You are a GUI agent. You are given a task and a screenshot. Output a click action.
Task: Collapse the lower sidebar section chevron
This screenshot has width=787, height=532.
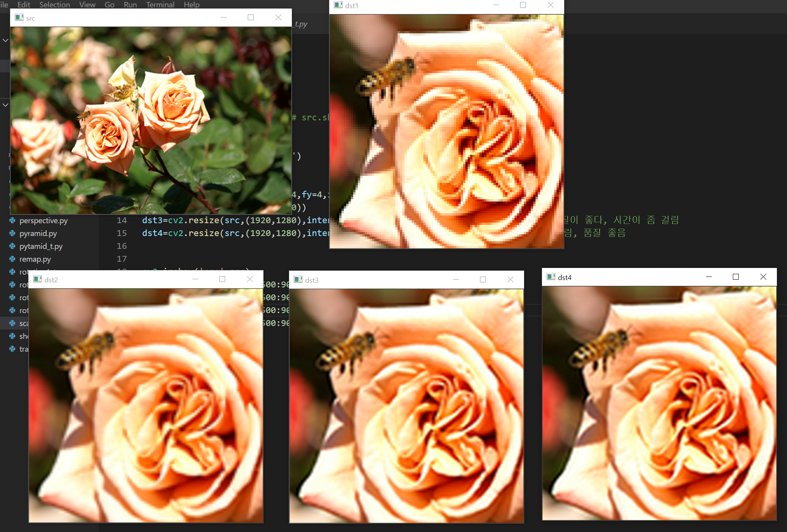coord(5,105)
